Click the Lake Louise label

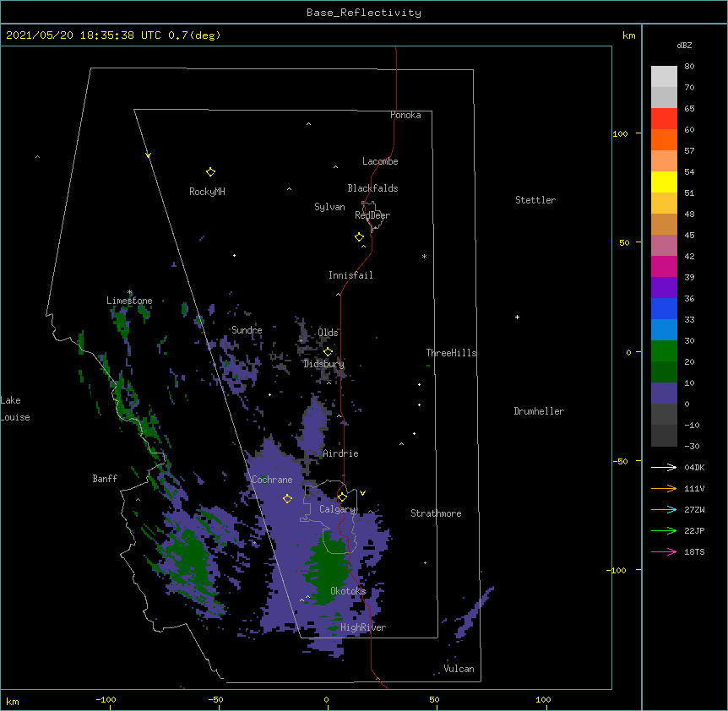pos(15,409)
